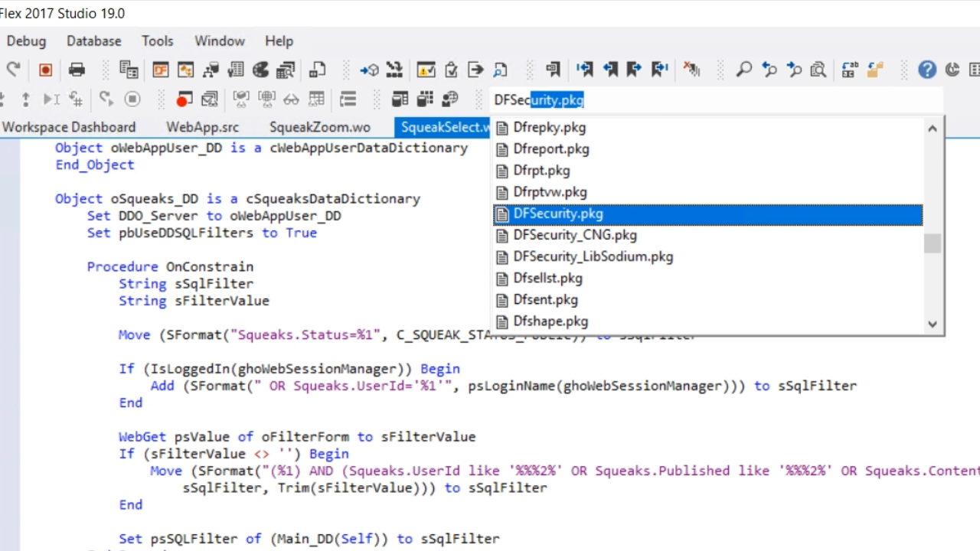This screenshot has height=551, width=980.
Task: Clear all bookmarks with red X icon
Action: [x=691, y=70]
